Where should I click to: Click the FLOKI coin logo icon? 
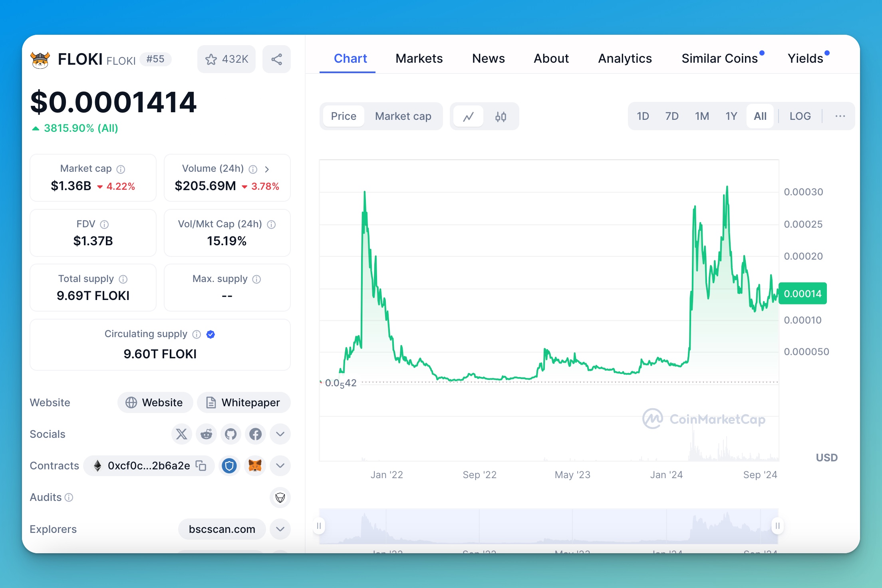[40, 60]
